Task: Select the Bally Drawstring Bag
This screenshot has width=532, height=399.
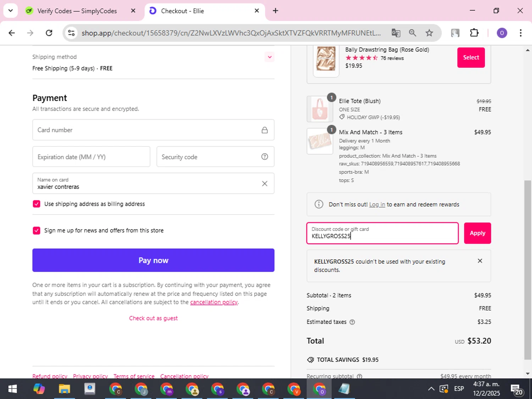Action: 471,57
